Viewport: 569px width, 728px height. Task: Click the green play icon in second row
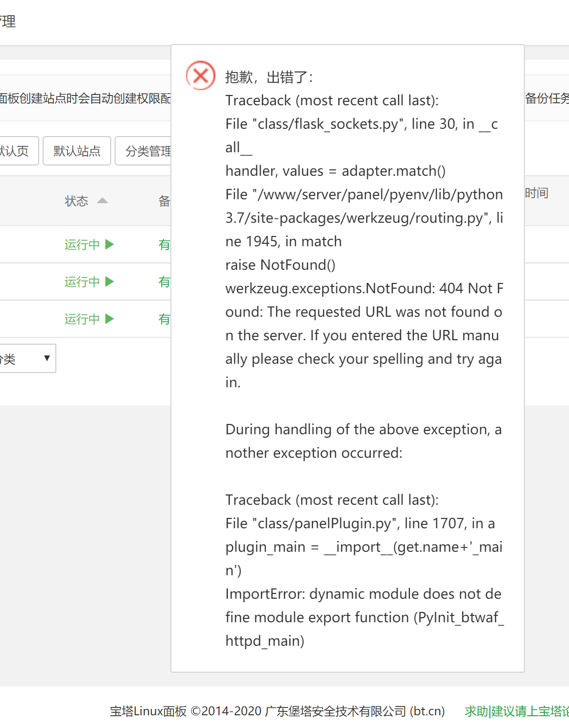point(110,282)
